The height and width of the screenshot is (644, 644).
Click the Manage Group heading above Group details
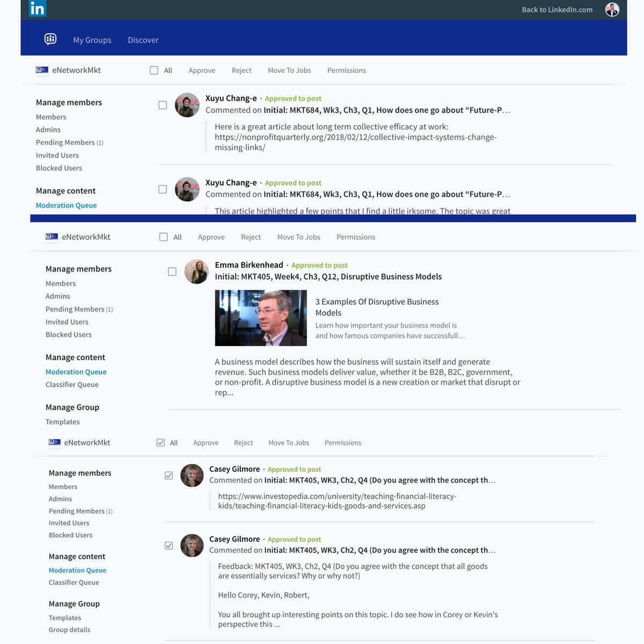pyautogui.click(x=75, y=604)
